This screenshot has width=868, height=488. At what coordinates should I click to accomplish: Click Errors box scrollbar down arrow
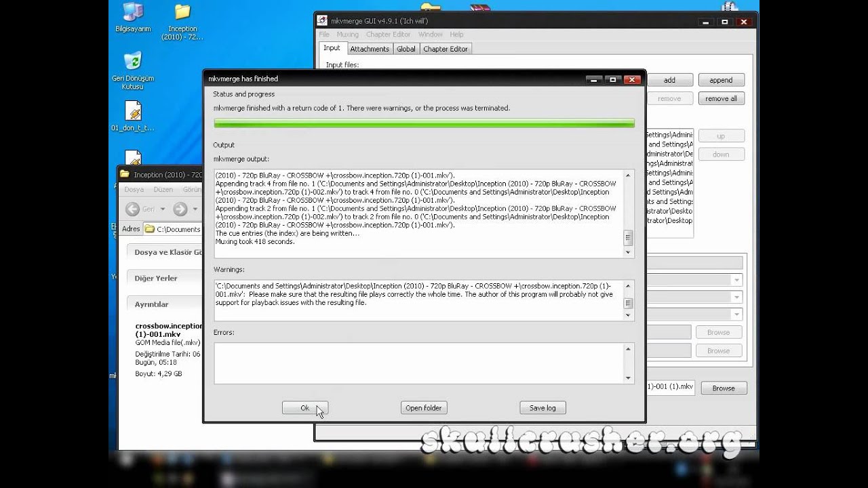click(x=628, y=378)
